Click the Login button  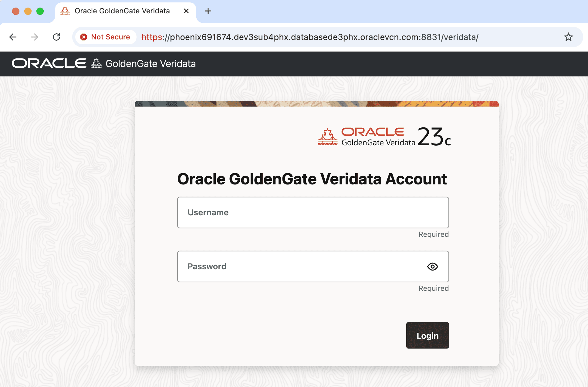[427, 335]
